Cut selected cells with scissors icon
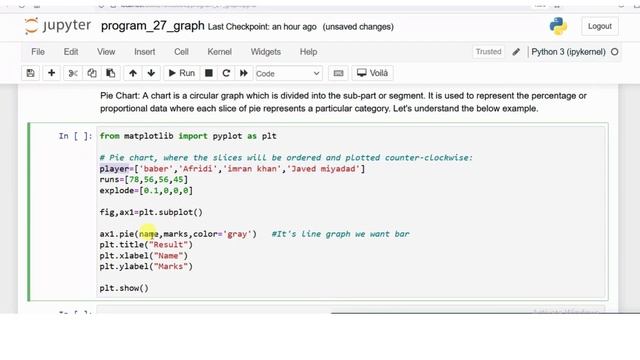640x360 pixels. pyautogui.click(x=73, y=73)
